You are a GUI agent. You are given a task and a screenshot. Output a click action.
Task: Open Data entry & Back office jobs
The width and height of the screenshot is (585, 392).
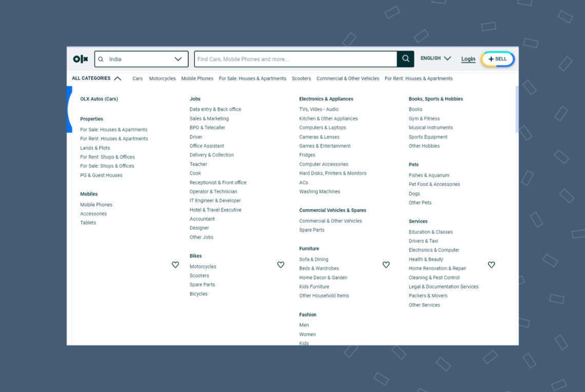216,109
